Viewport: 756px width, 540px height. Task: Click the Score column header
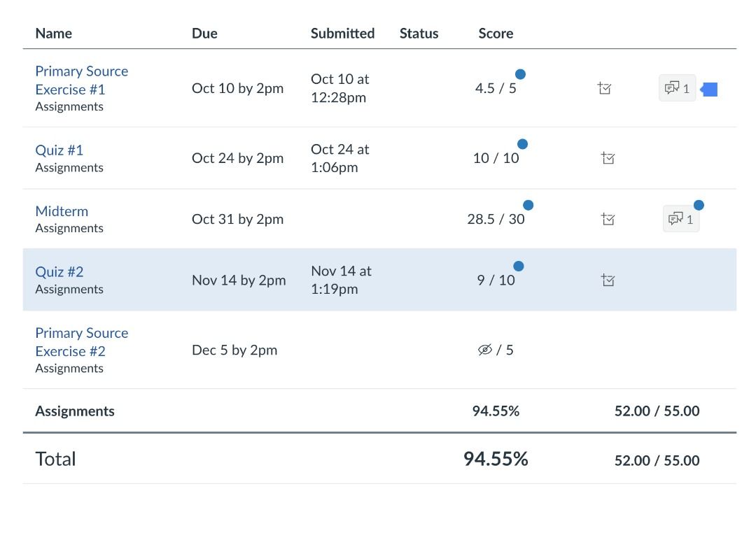click(x=496, y=34)
